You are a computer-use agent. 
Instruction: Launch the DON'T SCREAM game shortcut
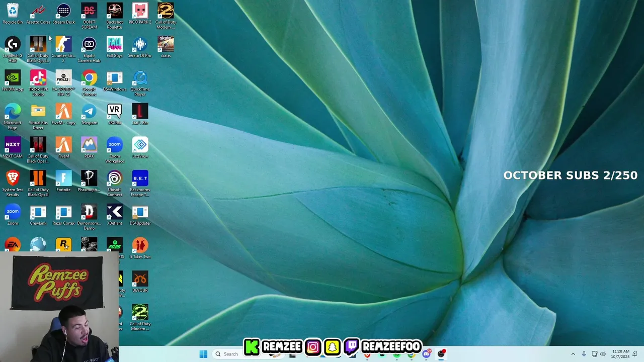(x=89, y=16)
